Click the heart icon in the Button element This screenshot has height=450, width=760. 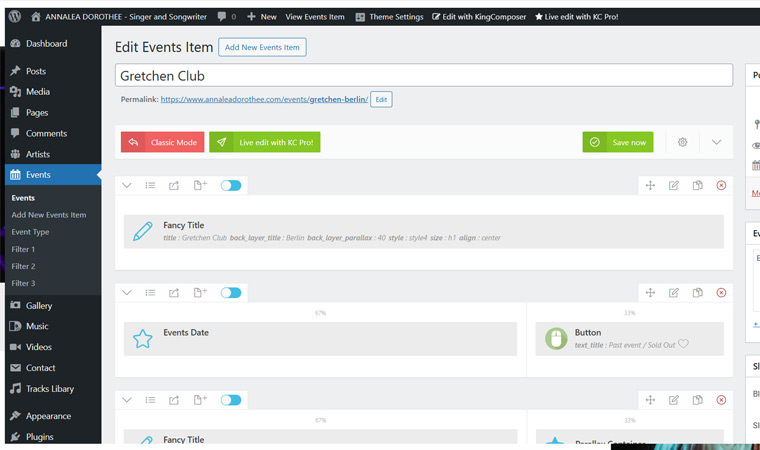point(684,344)
